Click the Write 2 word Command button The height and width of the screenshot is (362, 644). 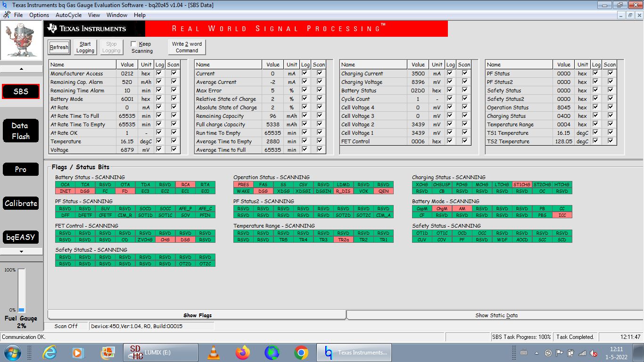pos(187,47)
